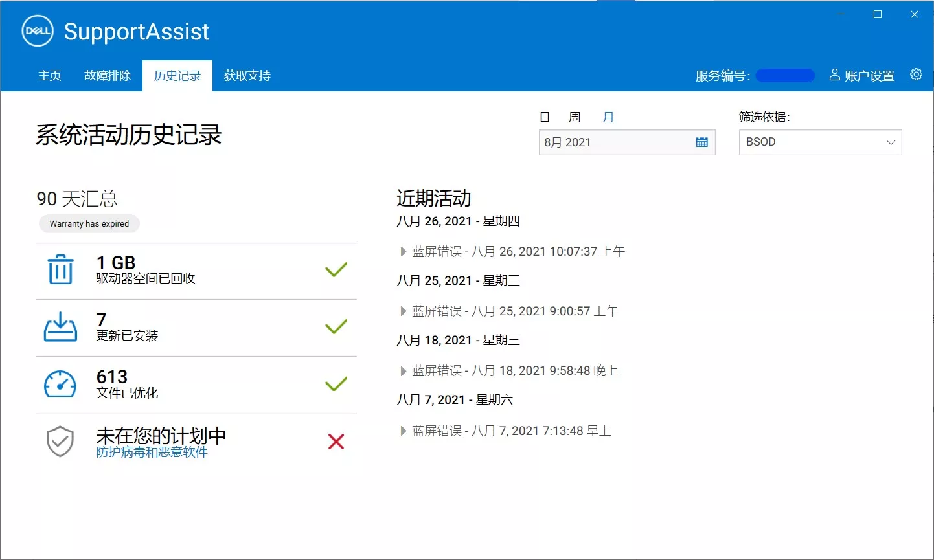Open the 获取支持 tab
Screen dimensions: 934x560
point(247,76)
